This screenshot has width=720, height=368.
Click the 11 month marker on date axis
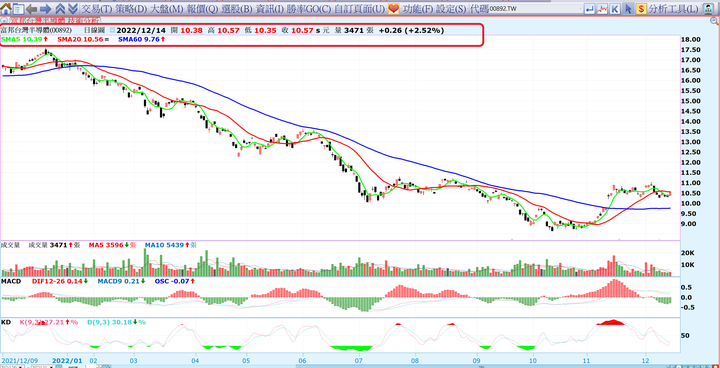tap(587, 361)
